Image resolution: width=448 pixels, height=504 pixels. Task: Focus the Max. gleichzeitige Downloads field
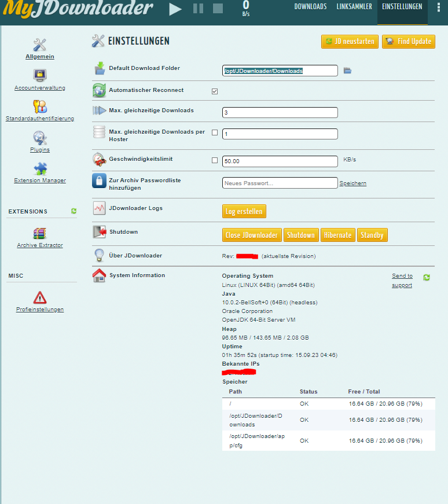pos(280,112)
